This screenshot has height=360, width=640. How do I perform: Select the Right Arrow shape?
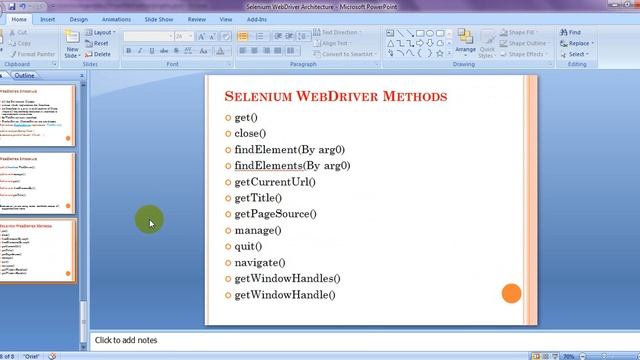[x=420, y=43]
